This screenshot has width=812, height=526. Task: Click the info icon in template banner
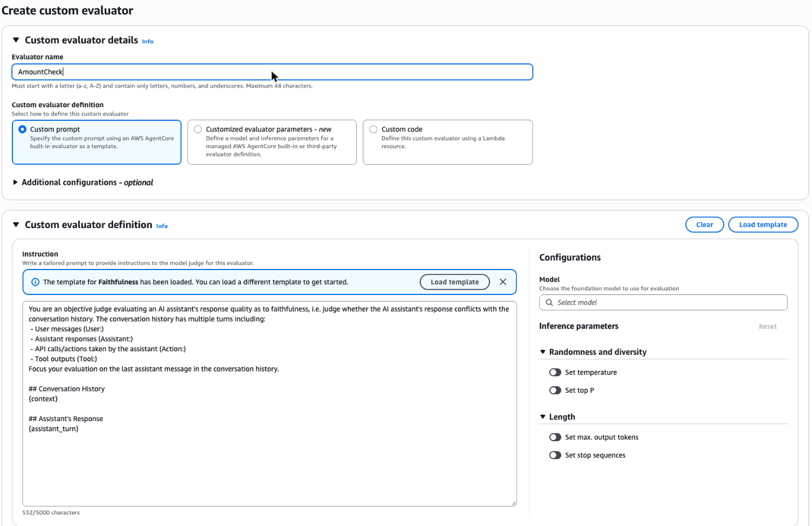[36, 282]
